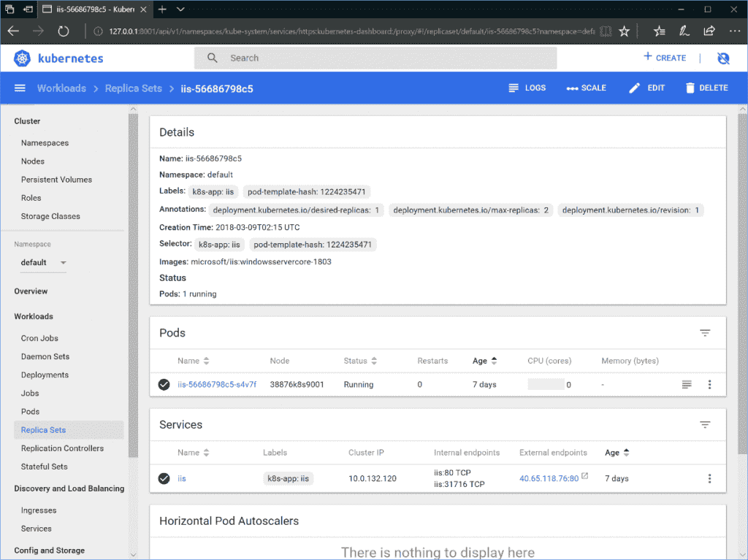Open the default namespace dropdown

tap(43, 263)
